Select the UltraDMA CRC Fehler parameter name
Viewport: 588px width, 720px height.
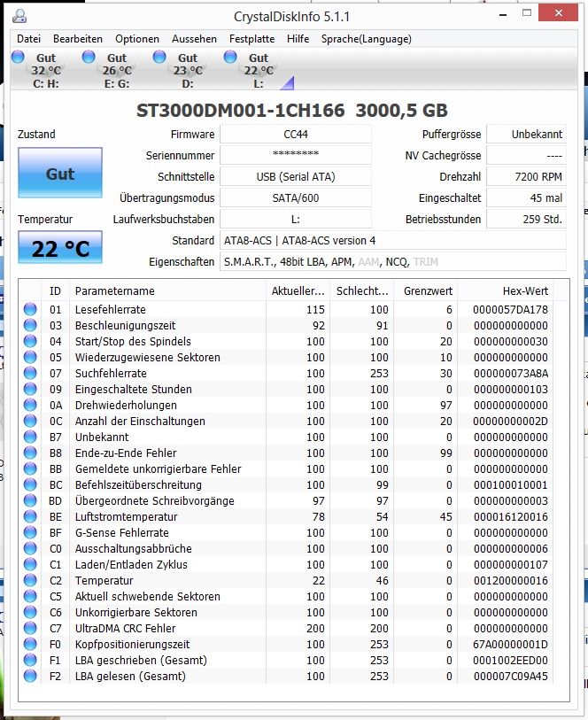click(126, 628)
